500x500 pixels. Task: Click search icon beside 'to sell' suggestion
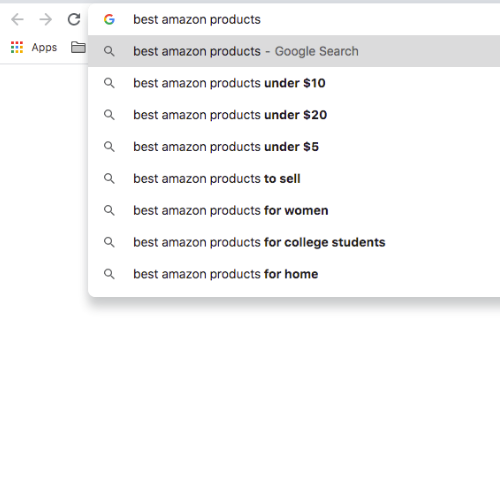tap(109, 179)
